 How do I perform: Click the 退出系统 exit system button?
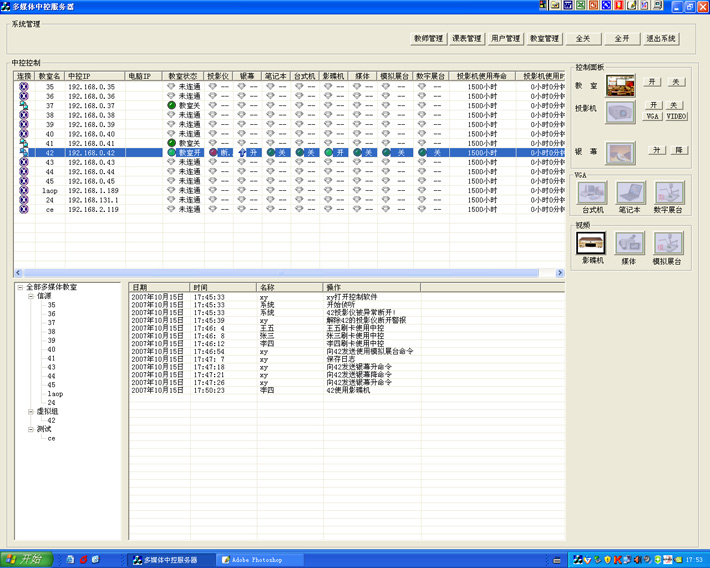click(661, 39)
